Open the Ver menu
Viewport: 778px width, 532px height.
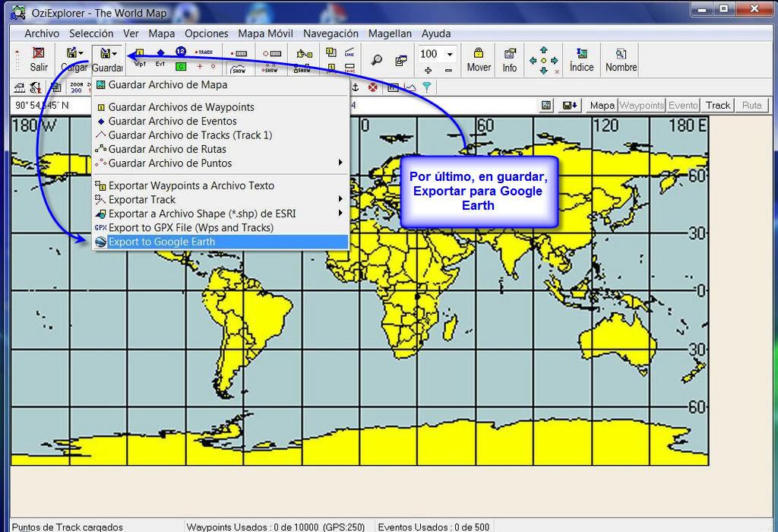coord(131,33)
